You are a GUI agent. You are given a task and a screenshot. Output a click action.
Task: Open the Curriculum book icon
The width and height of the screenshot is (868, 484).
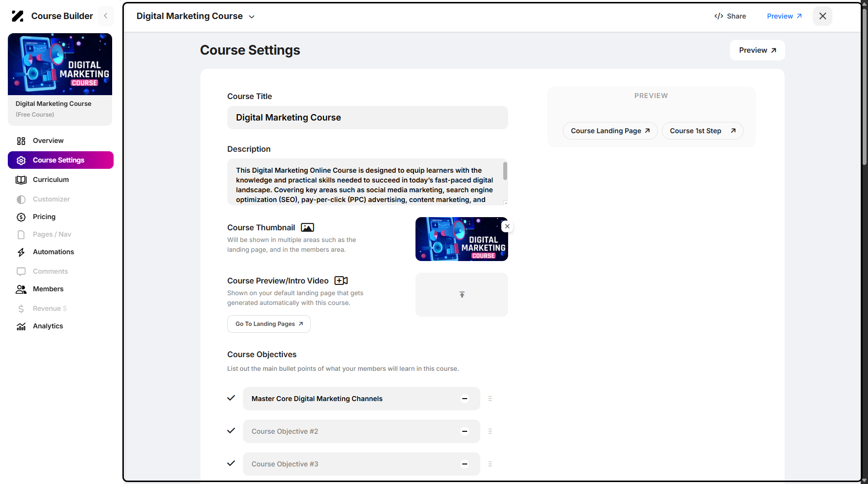[x=21, y=180]
